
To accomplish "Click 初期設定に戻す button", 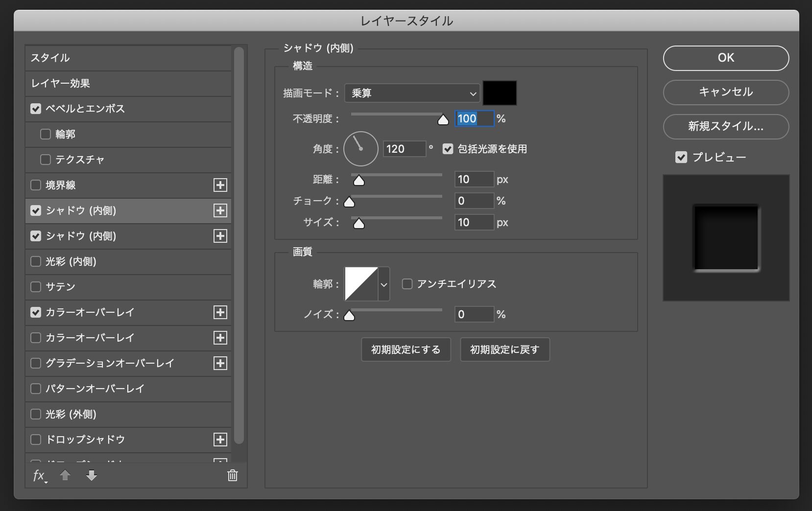I will coord(505,349).
